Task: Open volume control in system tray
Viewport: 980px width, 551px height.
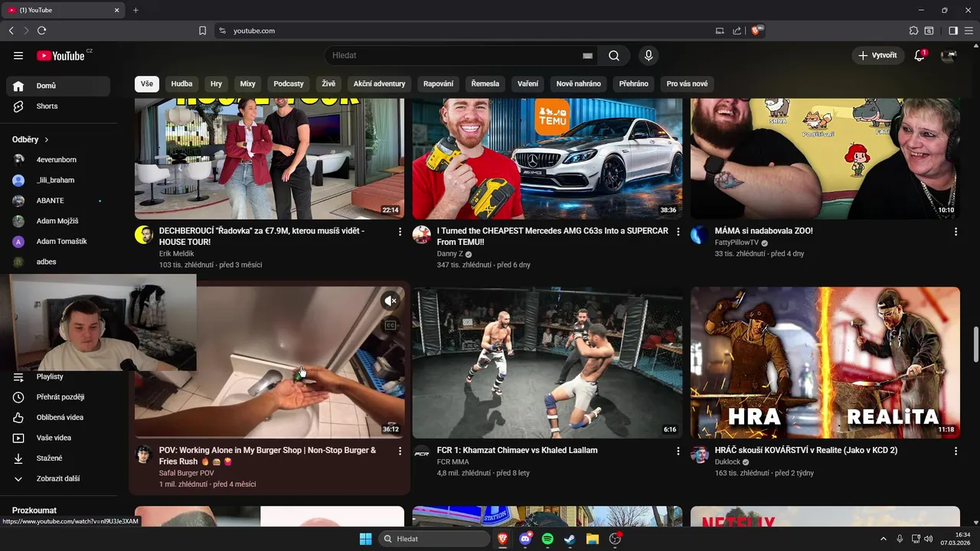Action: [928, 539]
